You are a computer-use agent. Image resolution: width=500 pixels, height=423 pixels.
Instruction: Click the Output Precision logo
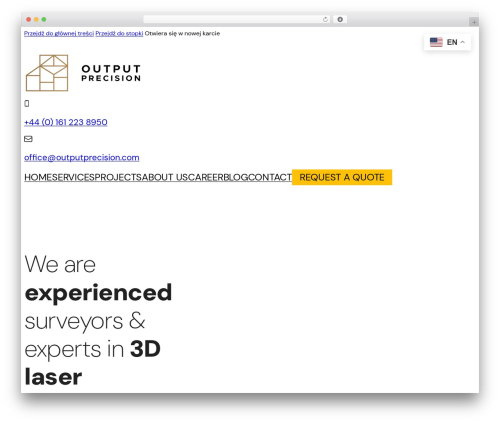coord(83,73)
